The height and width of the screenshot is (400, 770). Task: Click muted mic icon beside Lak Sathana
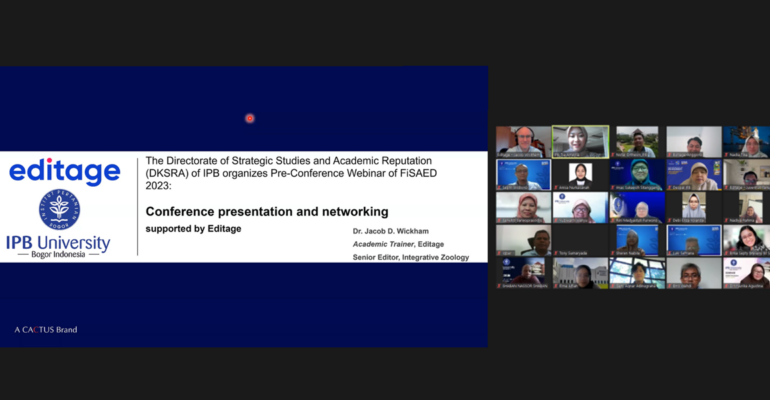(671, 253)
